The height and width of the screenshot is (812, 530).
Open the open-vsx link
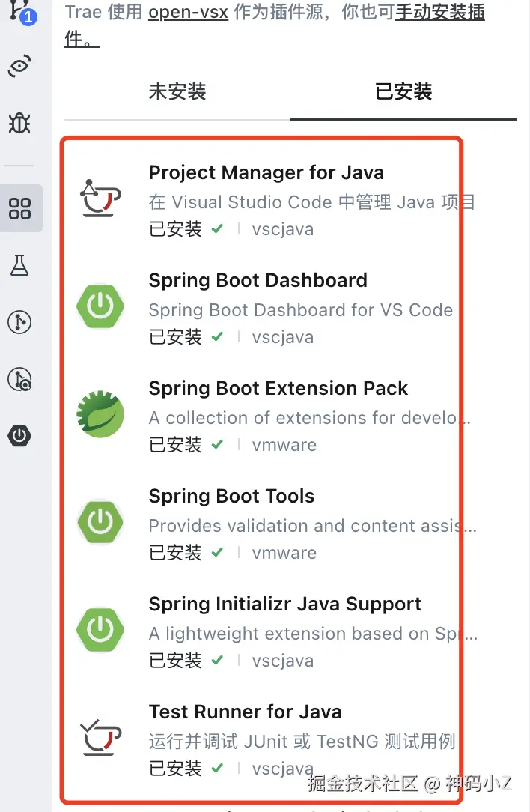[188, 13]
